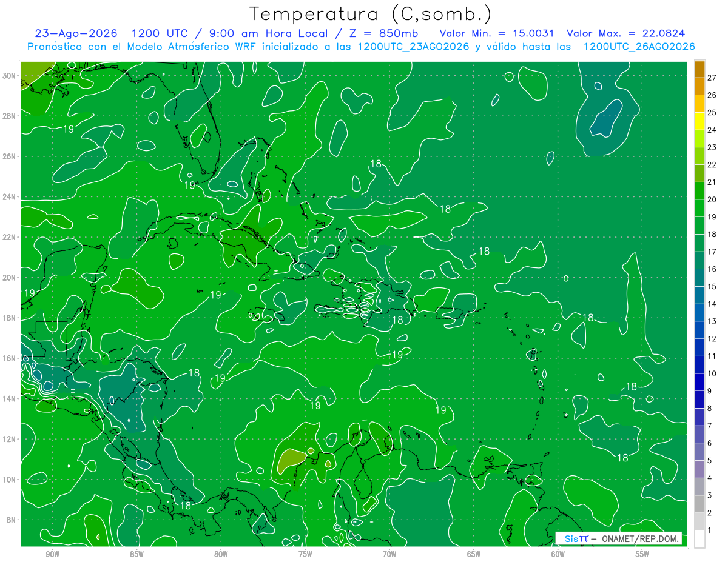728x562 pixels.
Task: Click the "90W" longitude label
Action: point(52,554)
